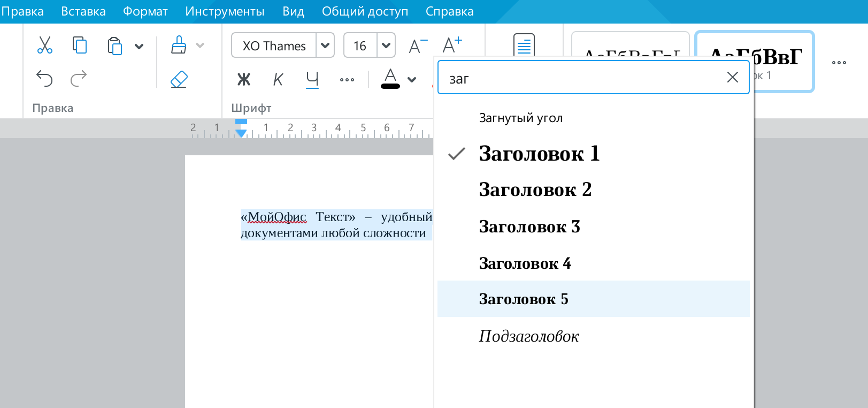
Task: Open the XO Thames font dropdown
Action: (x=325, y=46)
